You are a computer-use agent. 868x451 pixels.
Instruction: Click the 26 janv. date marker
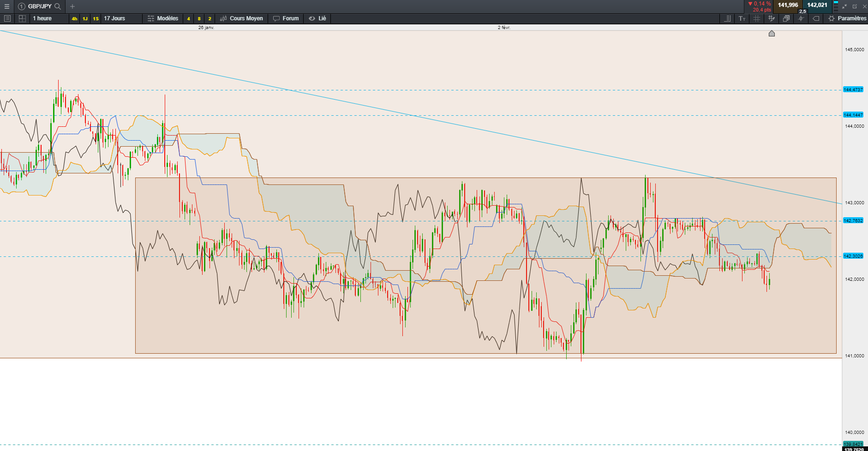tap(206, 28)
